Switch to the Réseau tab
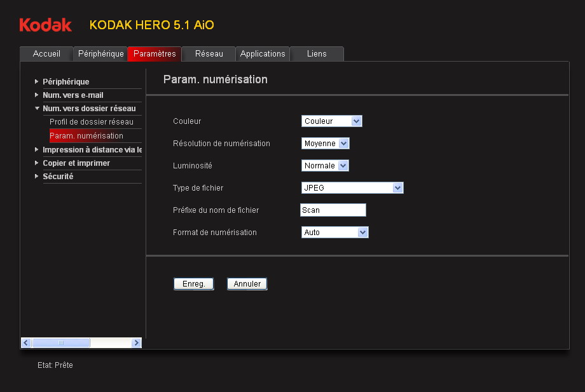This screenshot has height=392, width=585. 209,54
